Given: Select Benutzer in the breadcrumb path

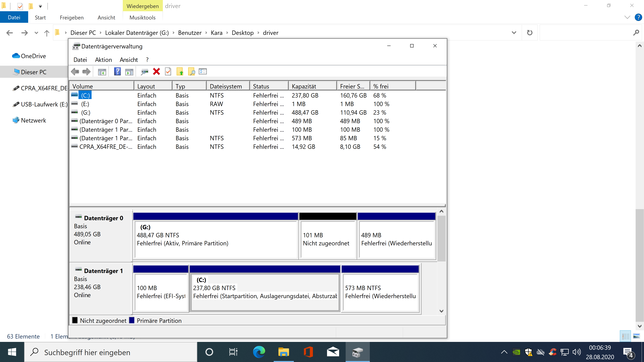Looking at the screenshot, I should [x=190, y=33].
